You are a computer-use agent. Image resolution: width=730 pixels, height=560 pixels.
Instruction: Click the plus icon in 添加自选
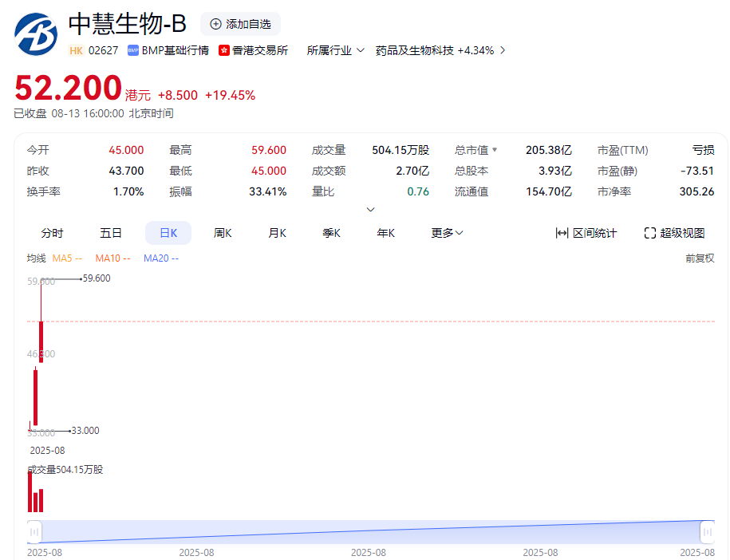coord(215,24)
